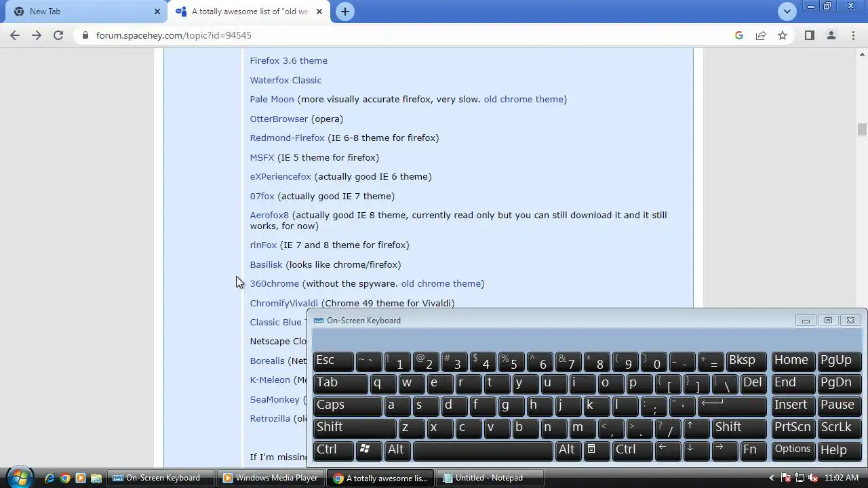Click the space bar key on keyboard
This screenshot has height=488, width=868.
pos(483,451)
